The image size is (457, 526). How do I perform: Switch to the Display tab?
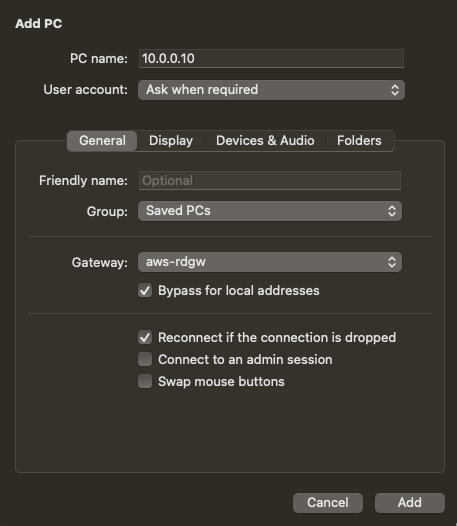[171, 141]
